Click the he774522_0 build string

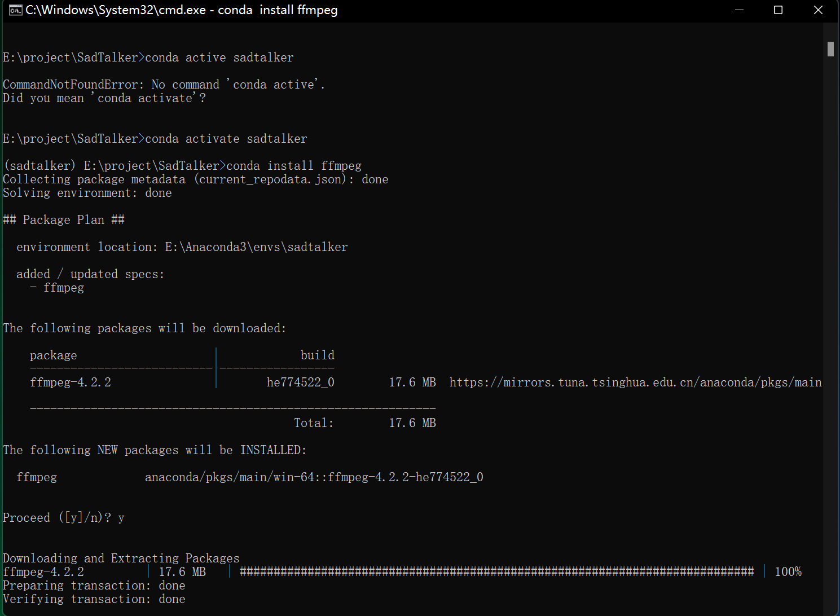(300, 382)
